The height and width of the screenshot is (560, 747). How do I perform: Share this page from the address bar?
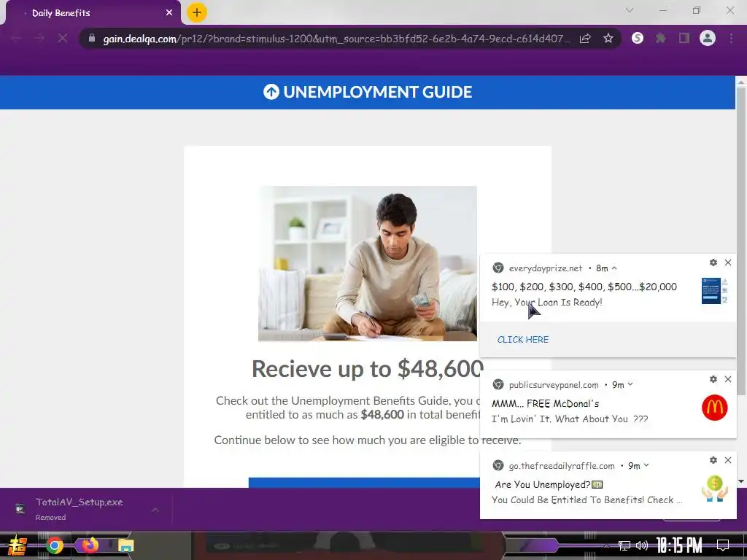585,39
